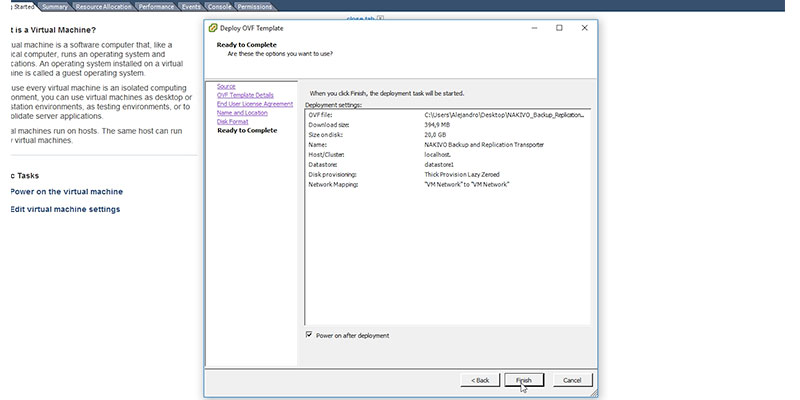Click the Disk provisioning label

pos(332,174)
